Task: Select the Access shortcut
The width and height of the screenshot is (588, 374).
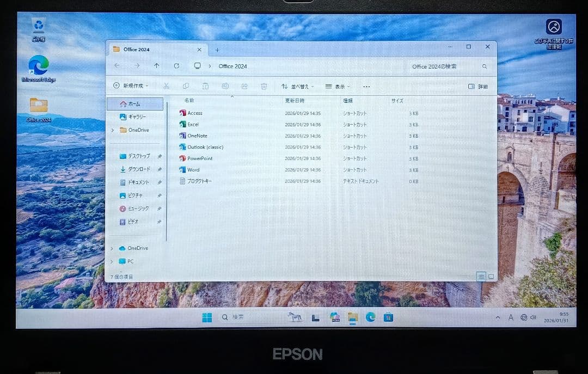Action: pos(196,113)
